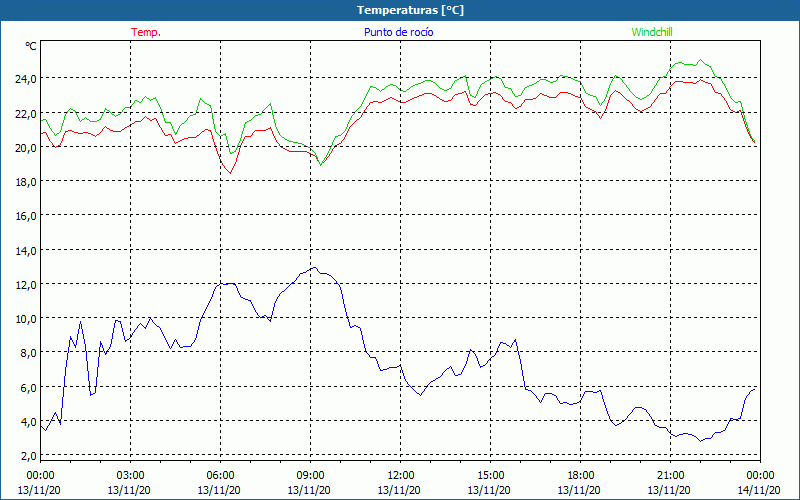Click the '10,0' y-axis value
This screenshot has height=500, width=800.
pyautogui.click(x=26, y=319)
